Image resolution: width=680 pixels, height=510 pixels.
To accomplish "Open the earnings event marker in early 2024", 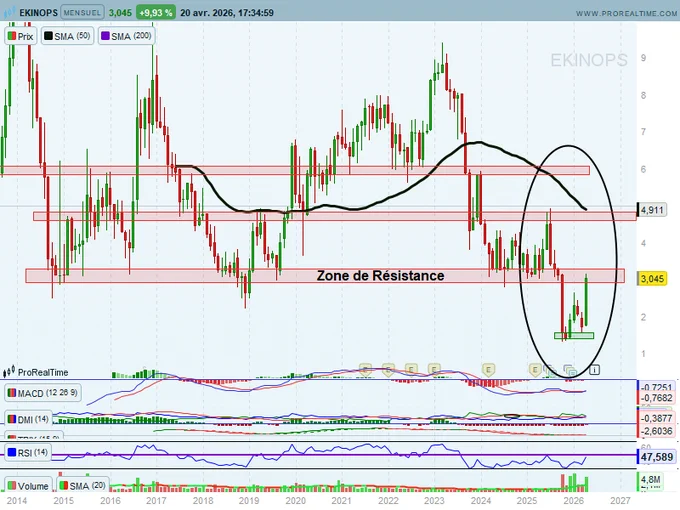I will (489, 370).
